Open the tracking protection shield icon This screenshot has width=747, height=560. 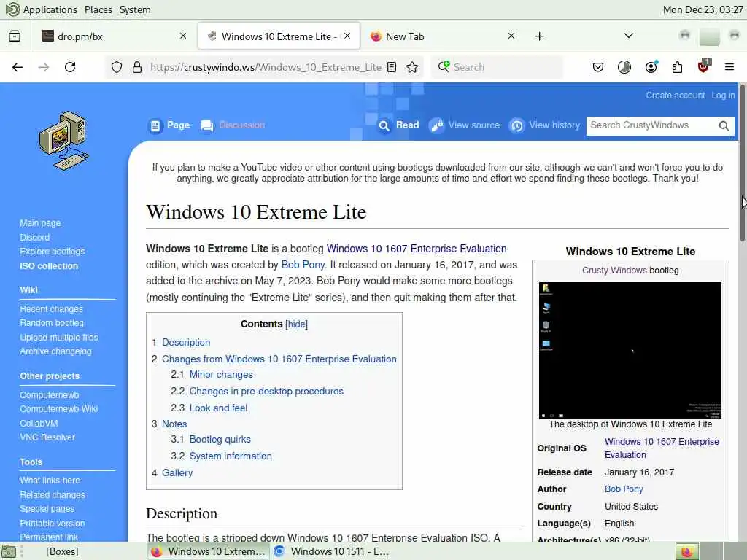pos(116,67)
